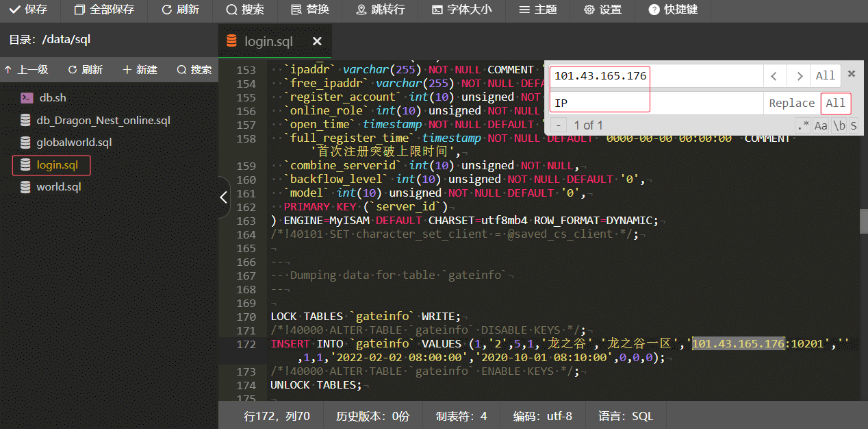Open the Theme (主题) menu

pos(537,10)
